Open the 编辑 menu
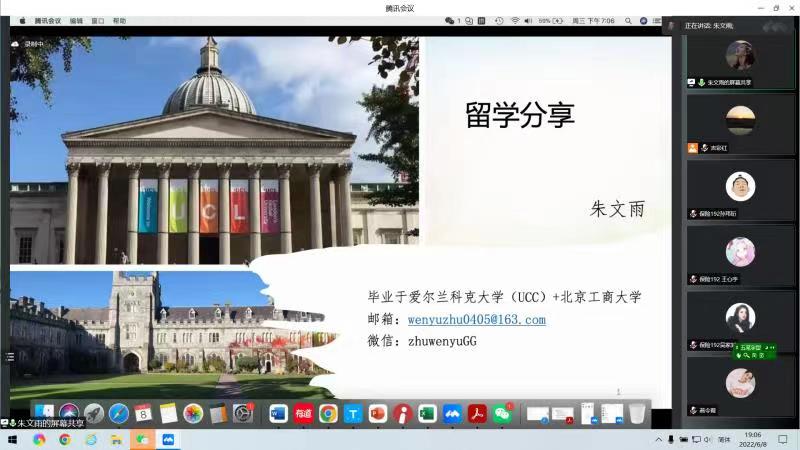The image size is (800, 450). point(76,20)
